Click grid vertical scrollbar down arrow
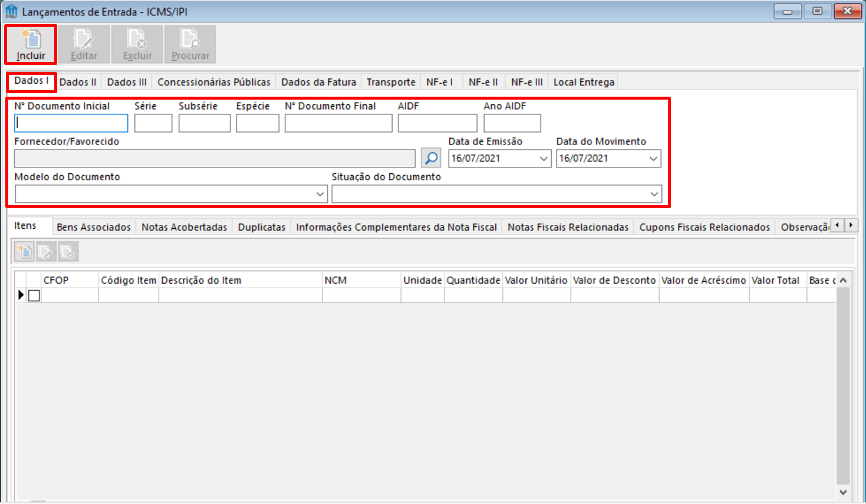866x504 pixels. (843, 492)
